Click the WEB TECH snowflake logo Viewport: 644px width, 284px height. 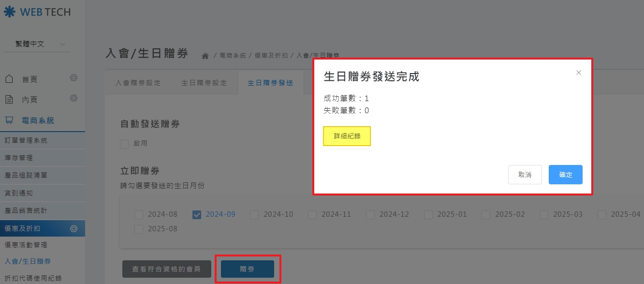10,12
